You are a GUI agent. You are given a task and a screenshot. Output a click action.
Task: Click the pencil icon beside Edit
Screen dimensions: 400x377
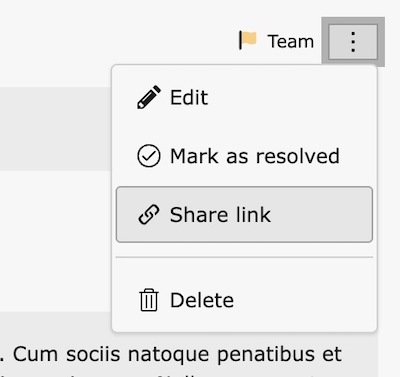149,97
